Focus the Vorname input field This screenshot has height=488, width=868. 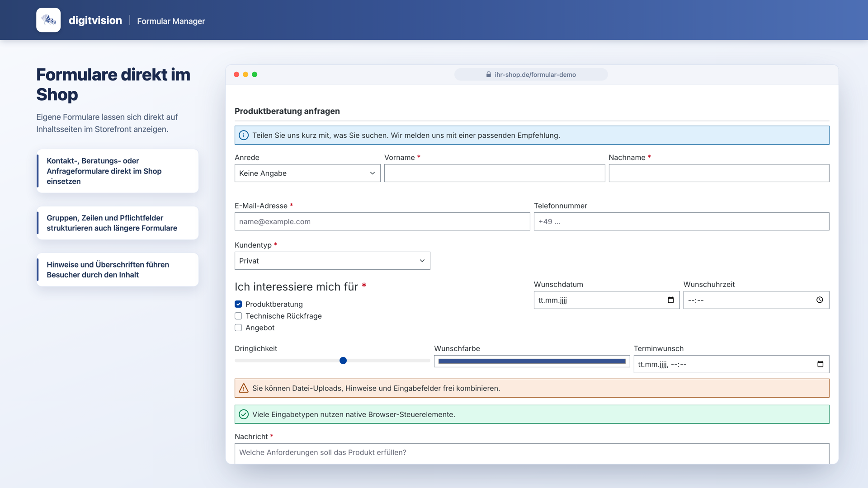pos(495,173)
